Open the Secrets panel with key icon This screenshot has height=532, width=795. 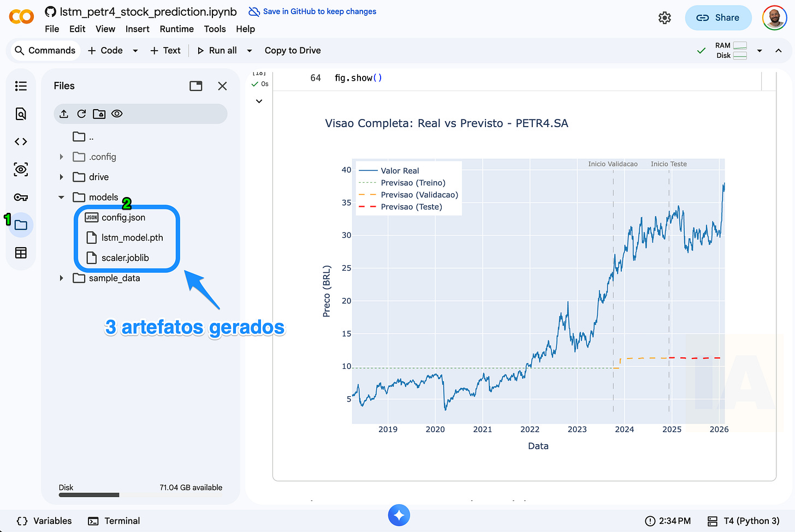coord(21,197)
